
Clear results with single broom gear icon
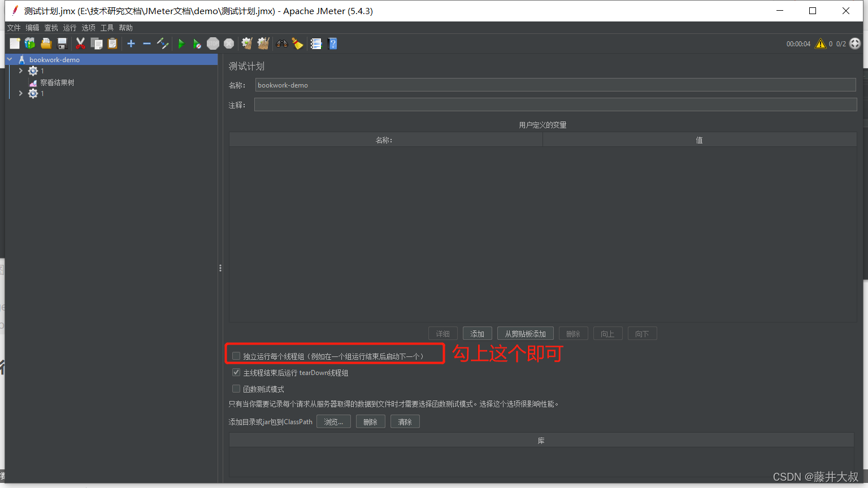tap(247, 43)
